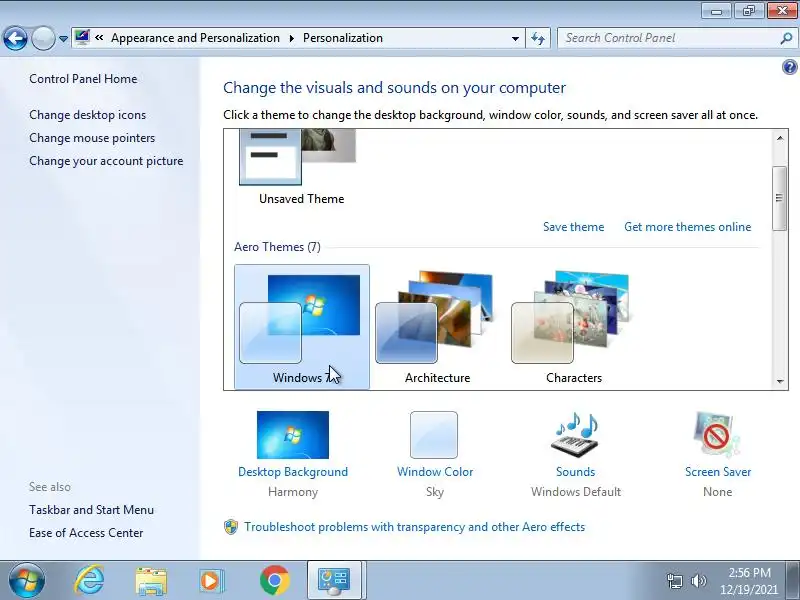Click the Forward navigation arrow
This screenshot has height=600, width=800.
(x=43, y=38)
